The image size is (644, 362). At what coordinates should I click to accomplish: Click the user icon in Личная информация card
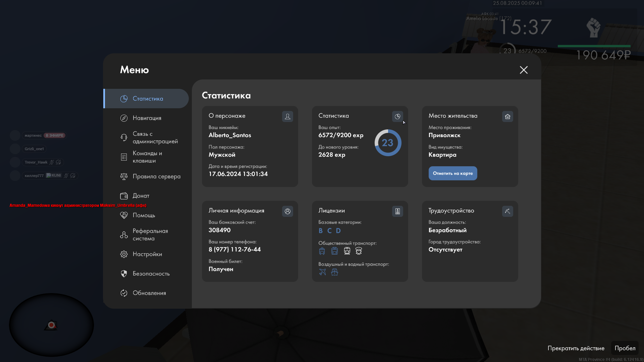click(x=287, y=211)
